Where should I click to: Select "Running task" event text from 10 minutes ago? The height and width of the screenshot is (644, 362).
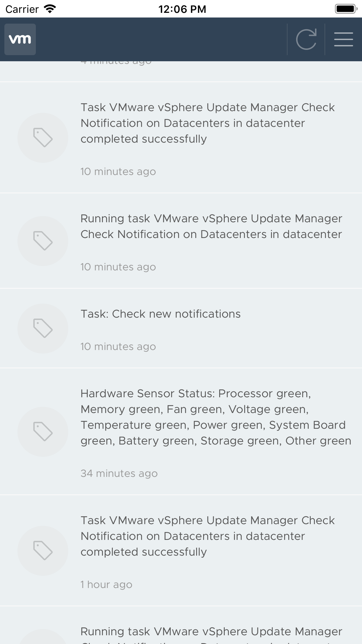pos(211,226)
